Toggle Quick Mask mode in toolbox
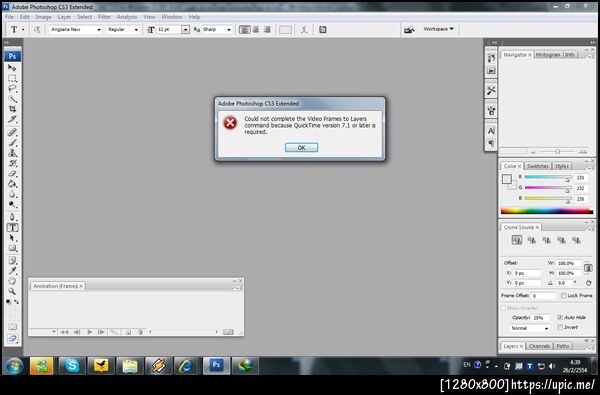The width and height of the screenshot is (600, 395). tap(12, 326)
